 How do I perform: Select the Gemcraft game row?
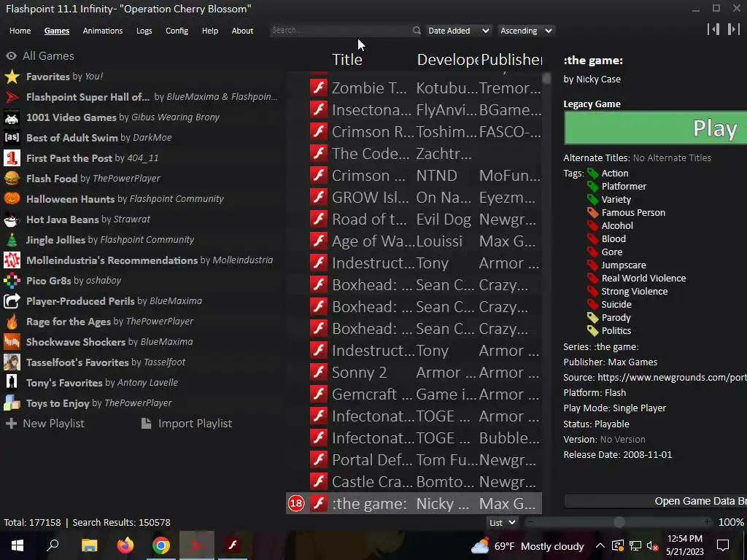[414, 394]
